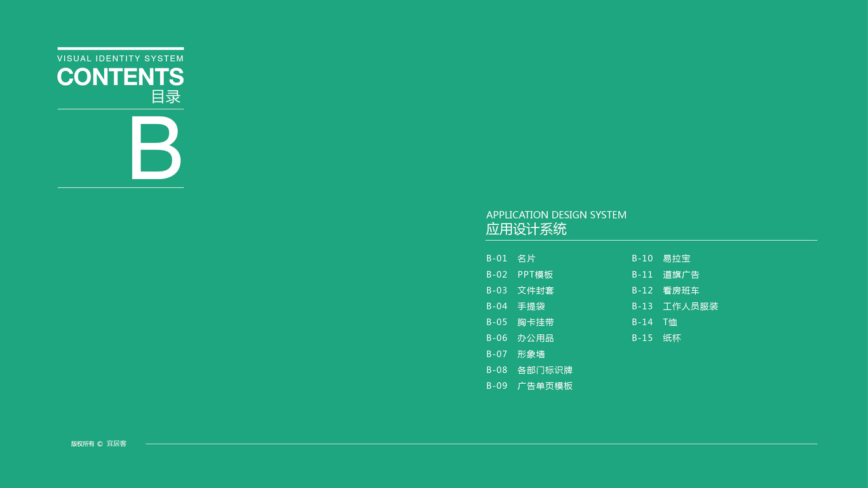Viewport: 868px width, 488px height.
Task: Click the B-05 胸卡挂带 item
Action: click(x=520, y=322)
